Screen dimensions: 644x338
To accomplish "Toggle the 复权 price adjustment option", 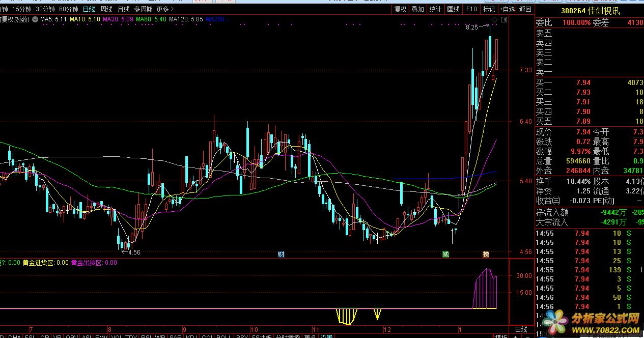I will point(400,9).
